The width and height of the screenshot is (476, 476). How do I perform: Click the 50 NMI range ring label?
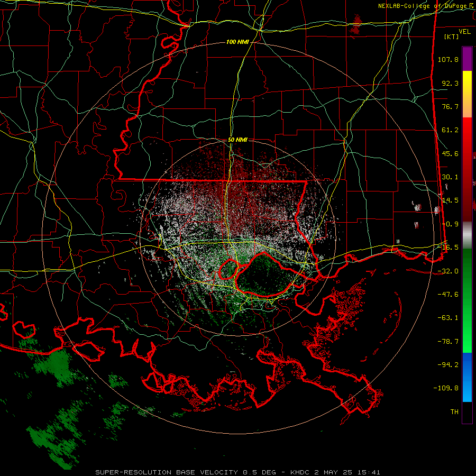(x=237, y=140)
